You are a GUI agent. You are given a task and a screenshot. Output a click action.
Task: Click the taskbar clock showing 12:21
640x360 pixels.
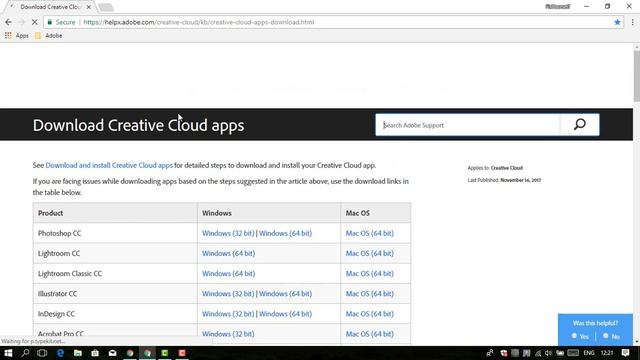[607, 353]
